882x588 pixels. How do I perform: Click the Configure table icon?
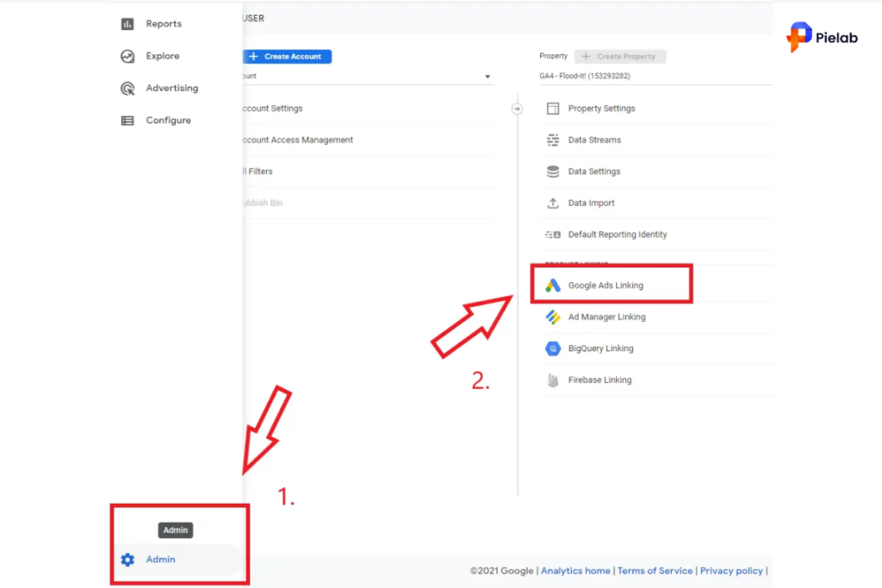(127, 121)
